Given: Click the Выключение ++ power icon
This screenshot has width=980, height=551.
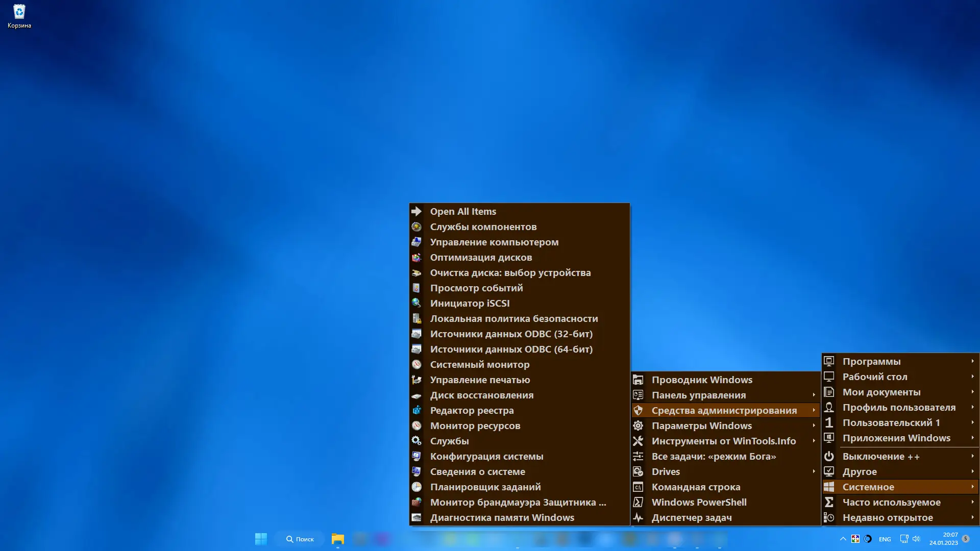Looking at the screenshot, I should (x=829, y=456).
